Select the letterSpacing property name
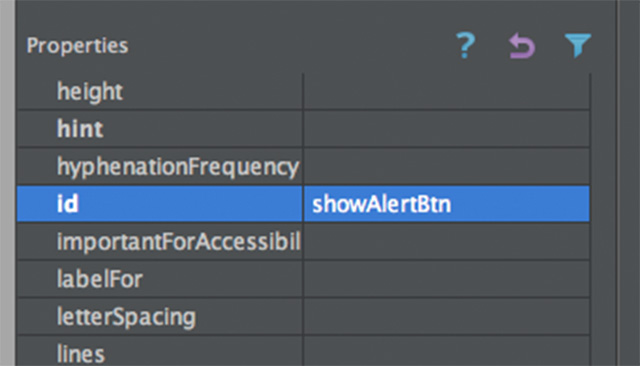The width and height of the screenshot is (640, 366). (x=126, y=317)
